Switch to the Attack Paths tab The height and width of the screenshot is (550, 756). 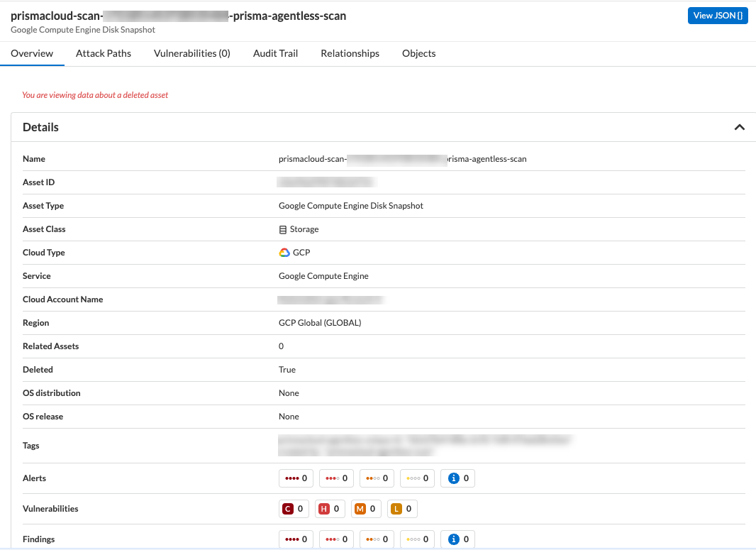(103, 53)
